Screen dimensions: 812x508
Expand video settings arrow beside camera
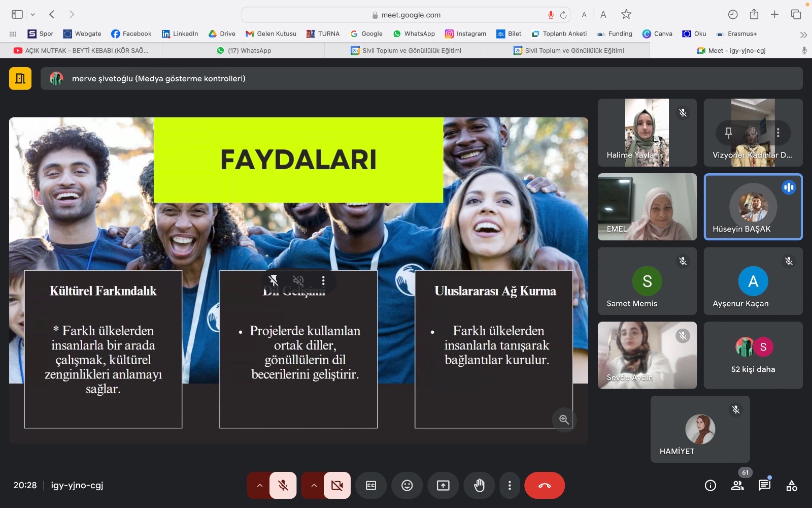(314, 486)
